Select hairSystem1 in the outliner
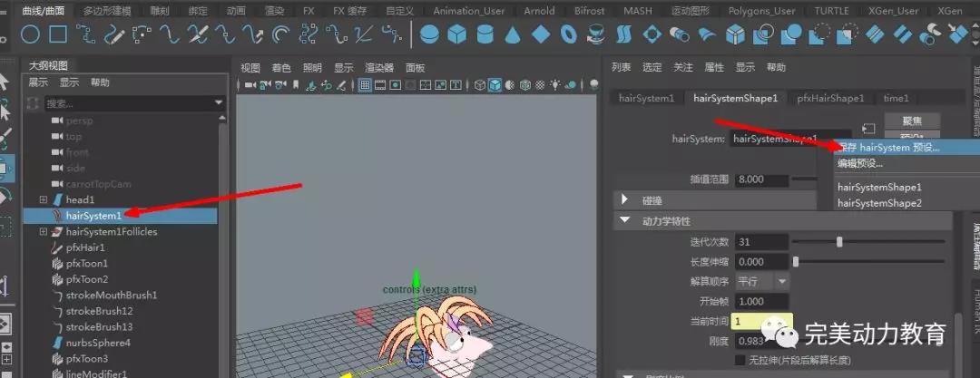Image resolution: width=980 pixels, height=378 pixels. click(x=93, y=216)
